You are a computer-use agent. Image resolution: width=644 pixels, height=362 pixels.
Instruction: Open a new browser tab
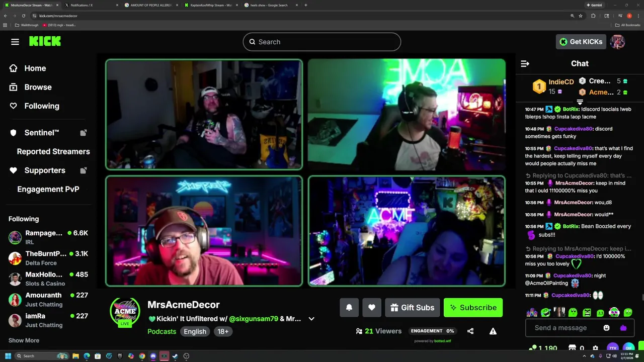(x=305, y=5)
